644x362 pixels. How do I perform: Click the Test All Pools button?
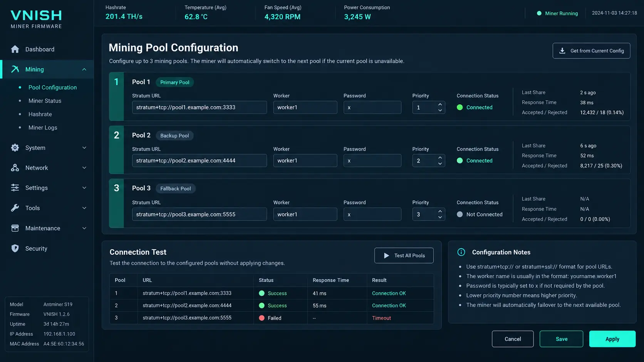pyautogui.click(x=404, y=255)
